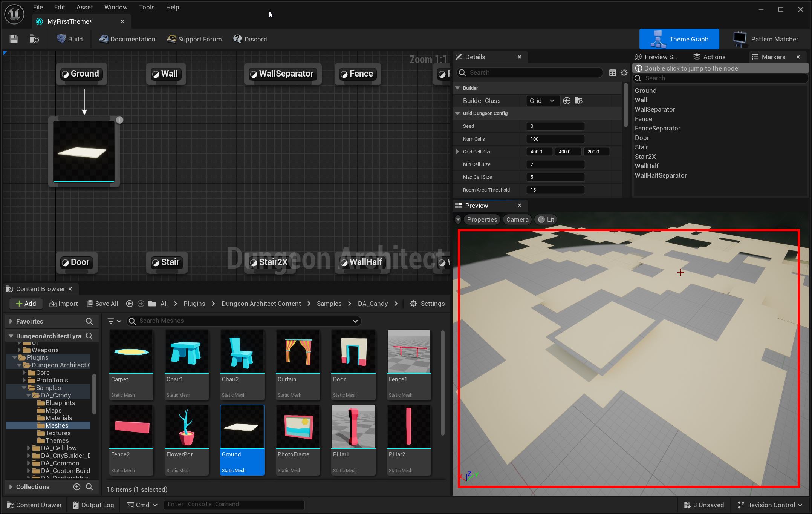The width and height of the screenshot is (812, 514).
Task: Click Save All in Content Browser
Action: pos(102,304)
